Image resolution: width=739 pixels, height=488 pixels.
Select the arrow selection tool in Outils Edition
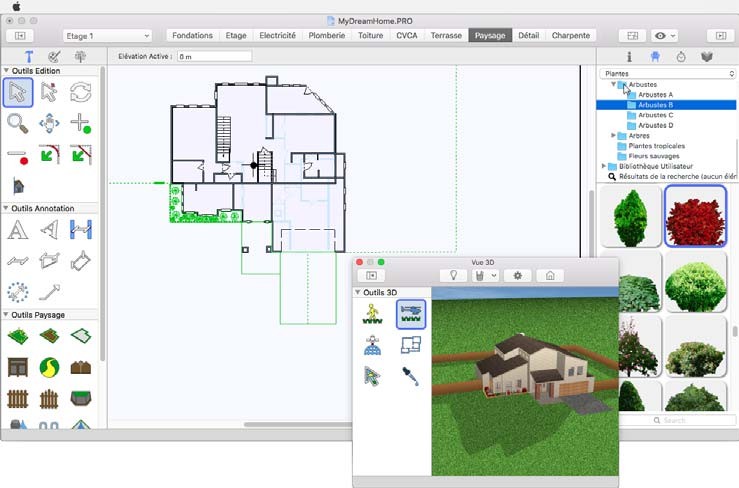tap(18, 92)
